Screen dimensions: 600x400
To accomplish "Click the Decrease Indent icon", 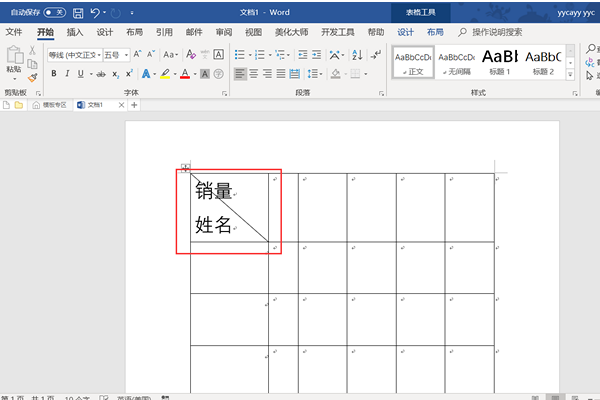I will (x=303, y=55).
